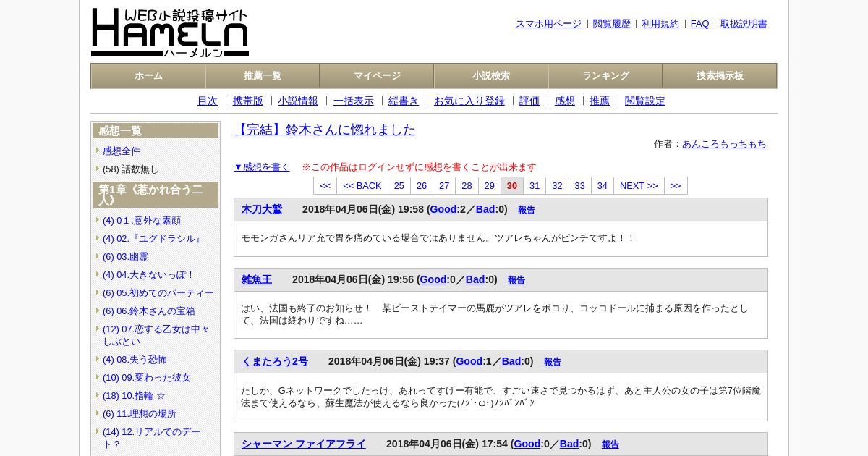Image resolution: width=868 pixels, height=456 pixels.
Task: Go to the ホーム tab
Action: tap(148, 76)
